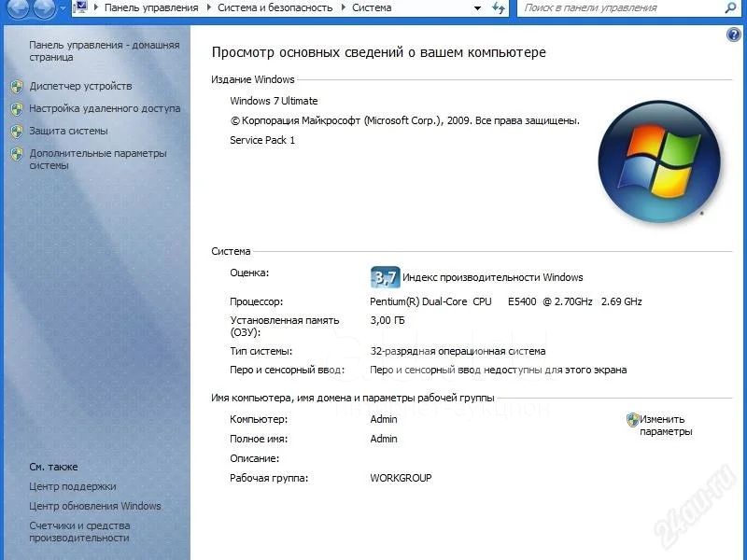Click the Процессор: label
The width and height of the screenshot is (747, 560).
[256, 301]
